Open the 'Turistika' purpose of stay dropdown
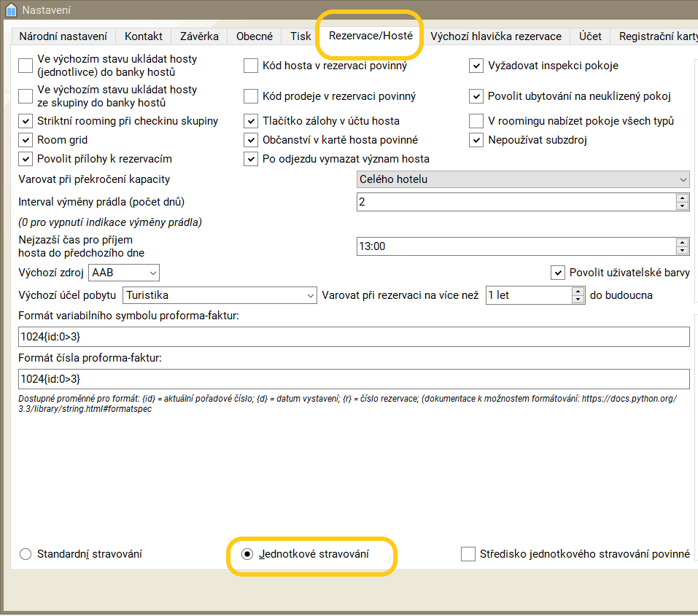 pos(219,295)
